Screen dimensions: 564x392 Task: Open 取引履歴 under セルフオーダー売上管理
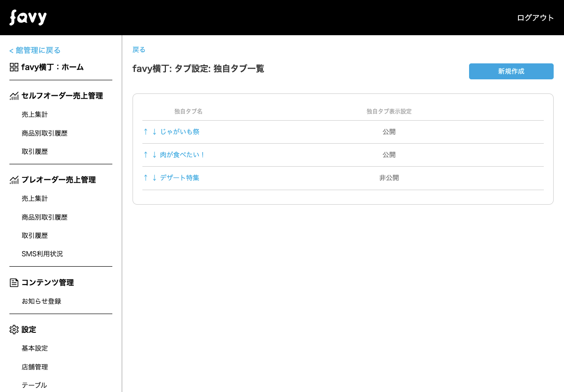click(35, 152)
